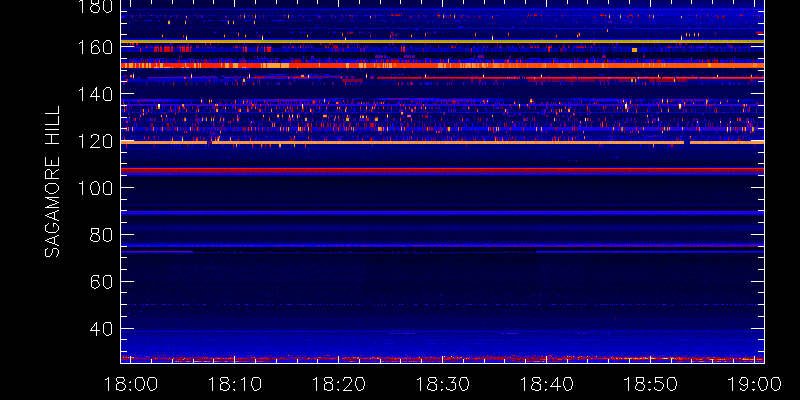This screenshot has height=400, width=800.
Task: Click the 100 frequency axis label
Action: tap(96, 188)
